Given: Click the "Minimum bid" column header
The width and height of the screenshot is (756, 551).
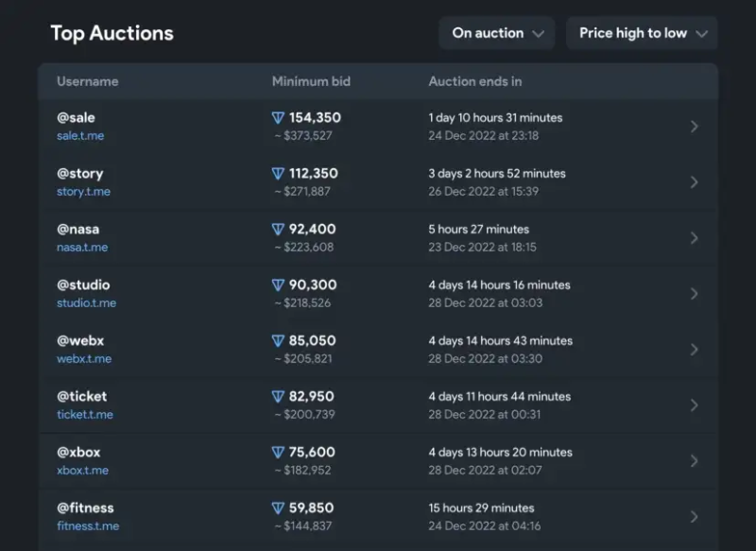Looking at the screenshot, I should [x=311, y=81].
